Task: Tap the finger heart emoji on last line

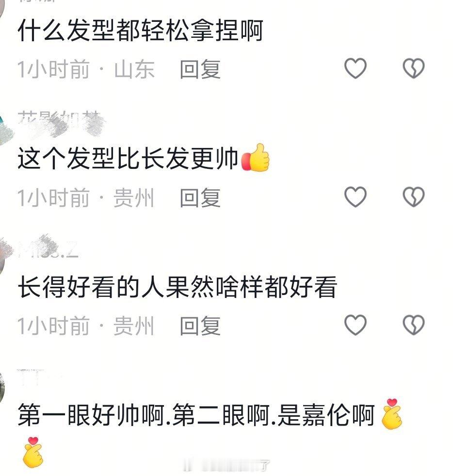Action: coord(33,452)
